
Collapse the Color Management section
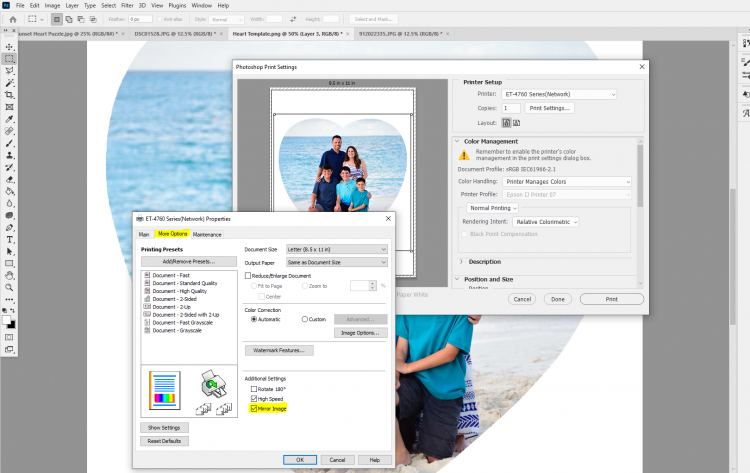pos(457,141)
